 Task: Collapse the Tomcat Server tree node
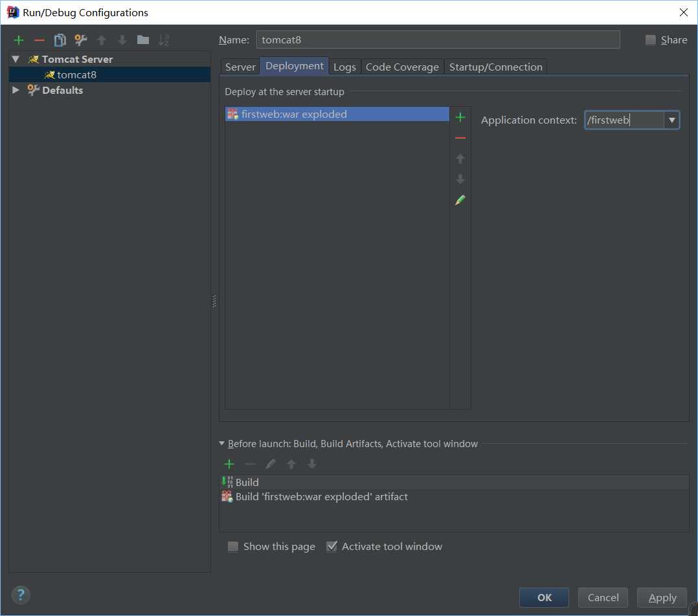(x=16, y=59)
